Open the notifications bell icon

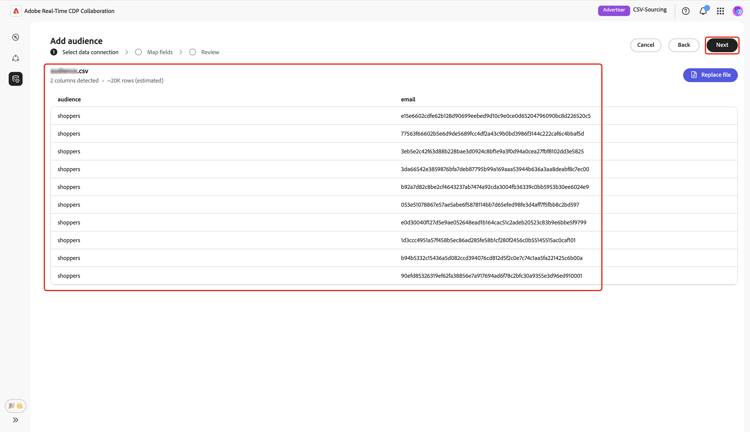[703, 11]
